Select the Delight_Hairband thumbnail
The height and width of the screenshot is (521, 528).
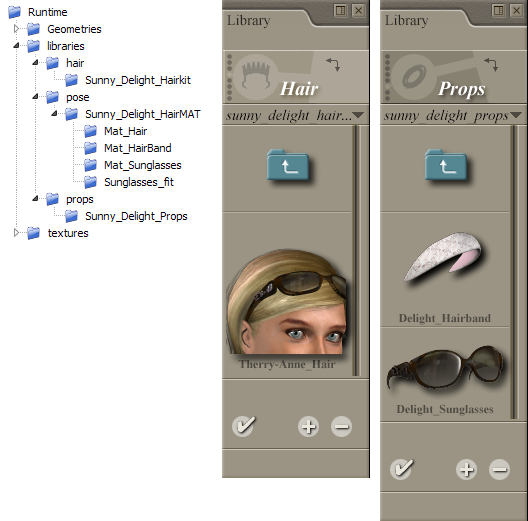(x=444, y=258)
